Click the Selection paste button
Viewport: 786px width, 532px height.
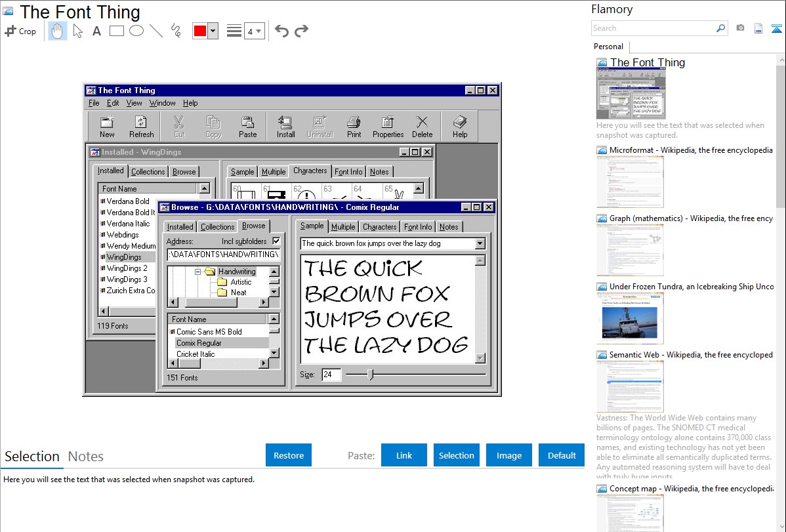click(456, 455)
